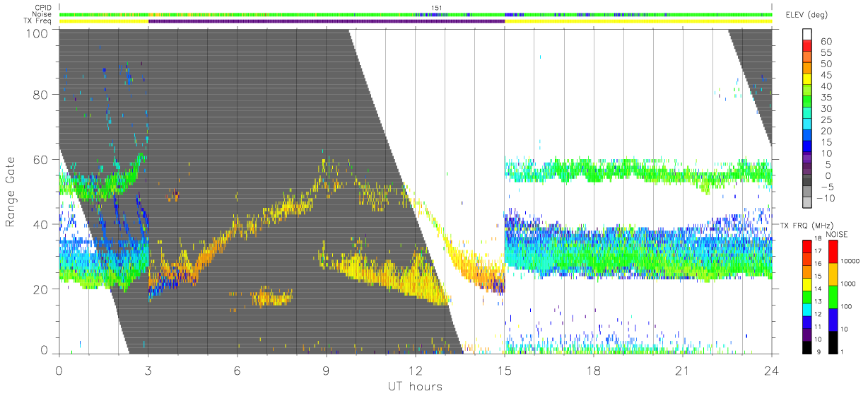868x401 pixels.
Task: Click the 12 tick on UT hours axis
Action: pyautogui.click(x=416, y=371)
